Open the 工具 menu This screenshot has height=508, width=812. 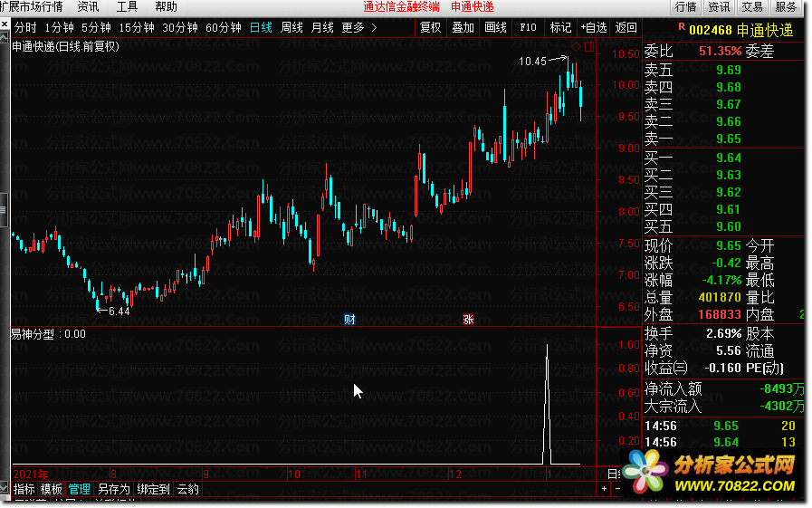click(127, 6)
